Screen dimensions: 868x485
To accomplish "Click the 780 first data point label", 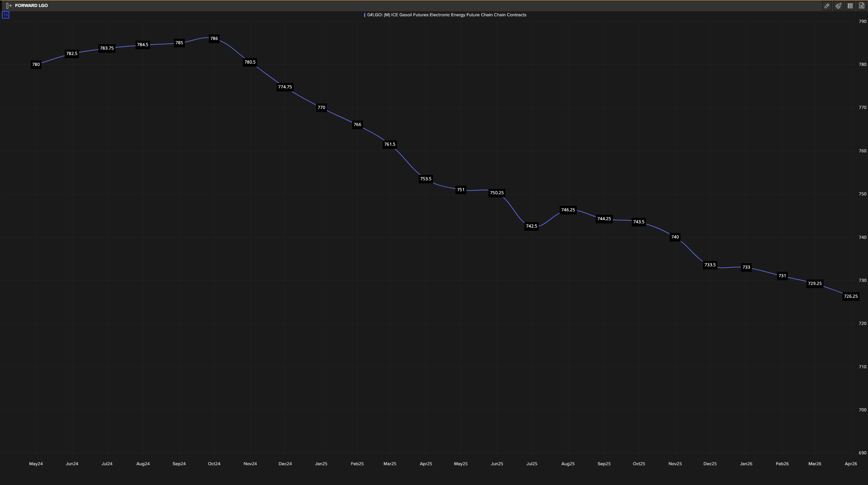I will click(36, 65).
